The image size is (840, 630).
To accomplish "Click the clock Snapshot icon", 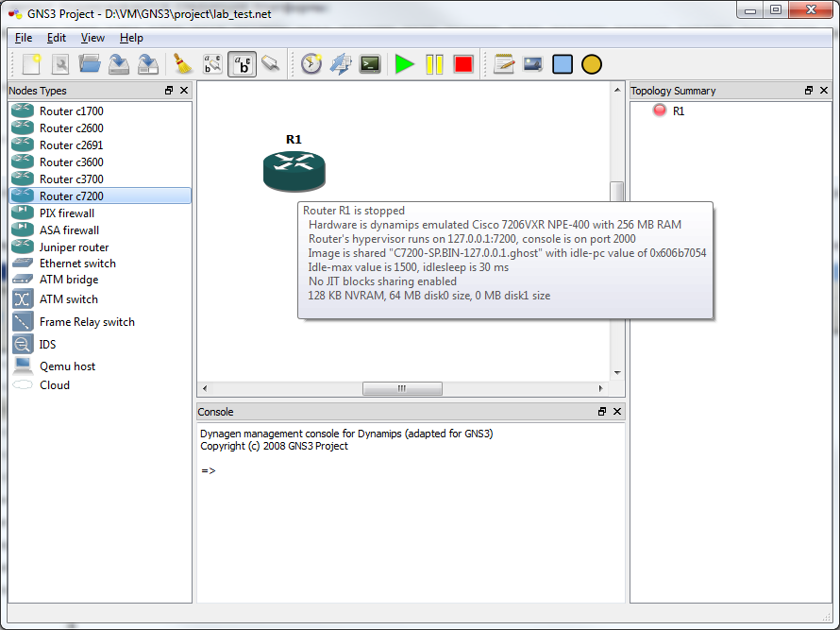I will tap(311, 64).
